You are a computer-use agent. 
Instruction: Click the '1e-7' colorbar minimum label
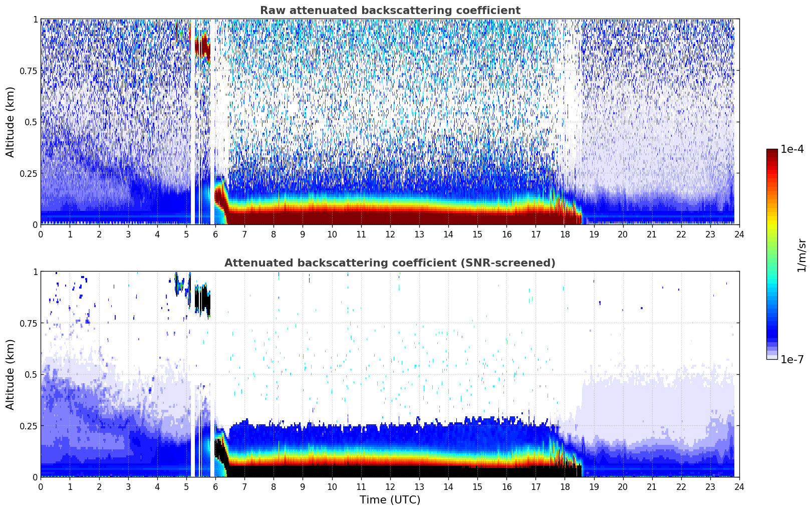click(792, 360)
